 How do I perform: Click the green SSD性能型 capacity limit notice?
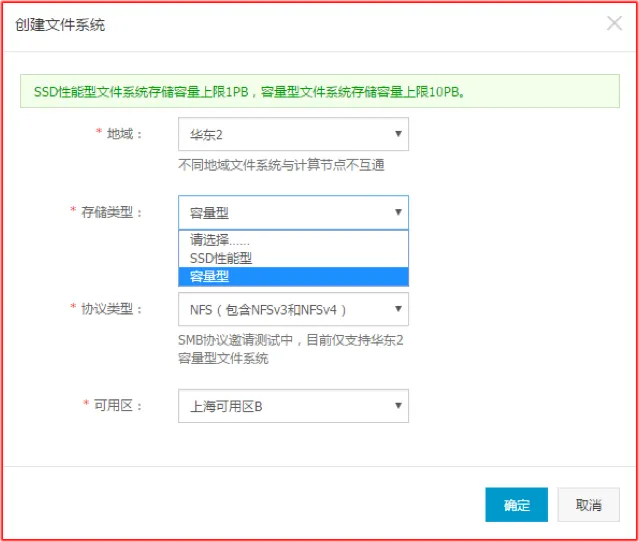tap(320, 91)
